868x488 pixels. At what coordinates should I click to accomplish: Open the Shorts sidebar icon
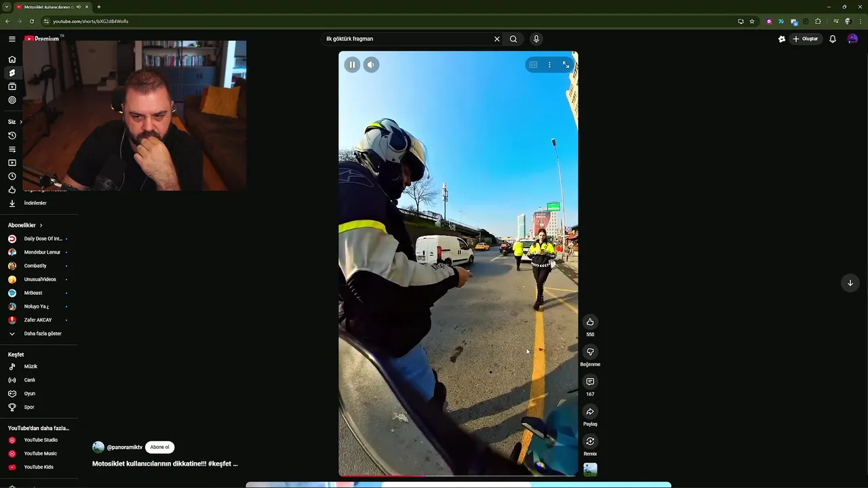(12, 73)
